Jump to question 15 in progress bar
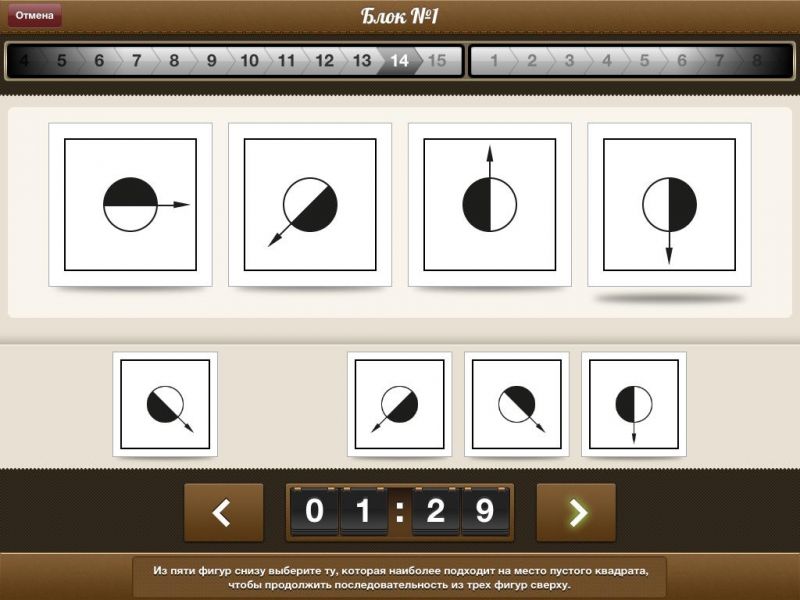Screen dimensions: 800x600 pyautogui.click(x=437, y=61)
